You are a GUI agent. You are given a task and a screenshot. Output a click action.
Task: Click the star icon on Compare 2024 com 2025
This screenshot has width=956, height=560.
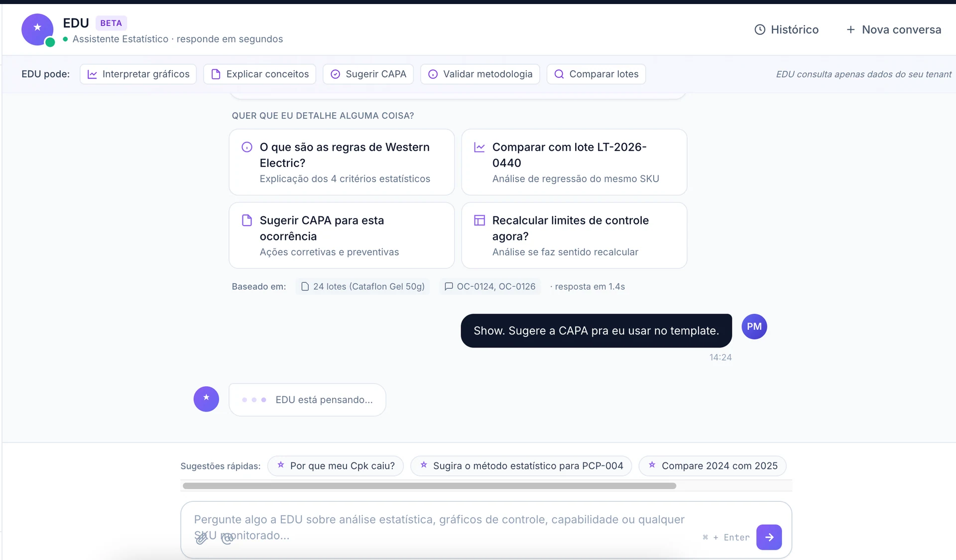(651, 465)
